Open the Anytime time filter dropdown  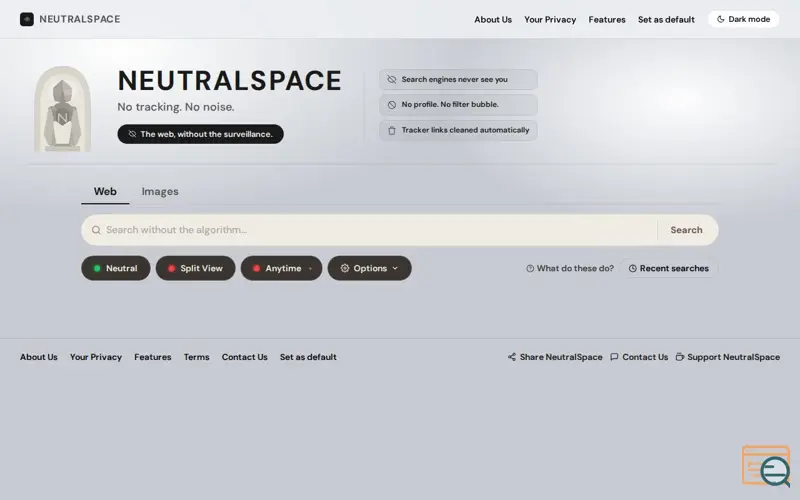click(x=282, y=268)
